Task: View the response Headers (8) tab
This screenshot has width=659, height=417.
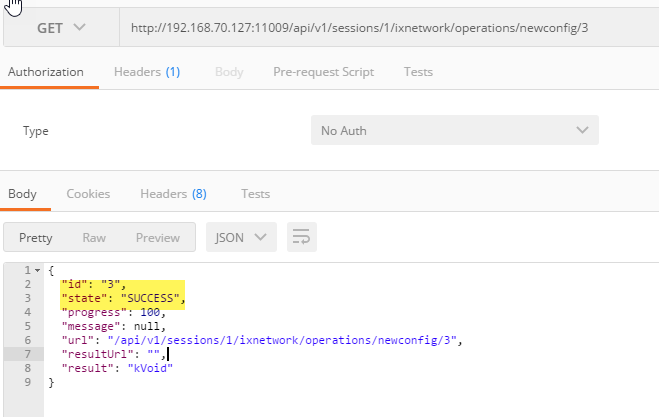Action: tap(173, 193)
